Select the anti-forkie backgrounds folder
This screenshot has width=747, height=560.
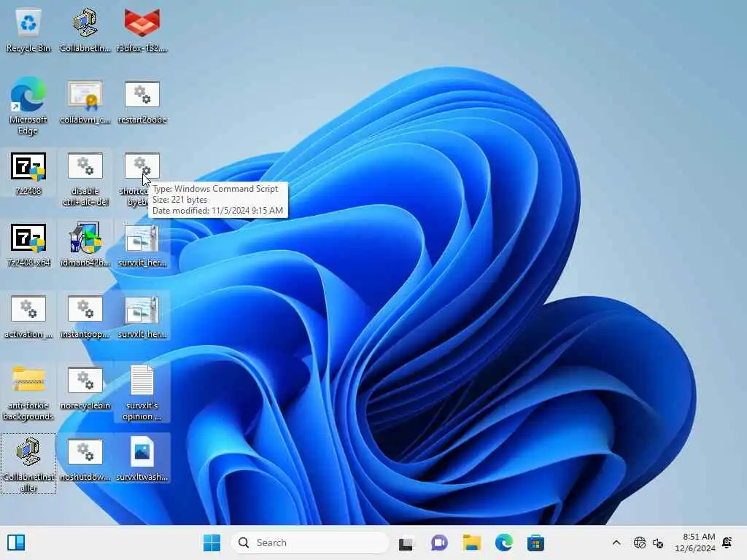click(x=28, y=393)
